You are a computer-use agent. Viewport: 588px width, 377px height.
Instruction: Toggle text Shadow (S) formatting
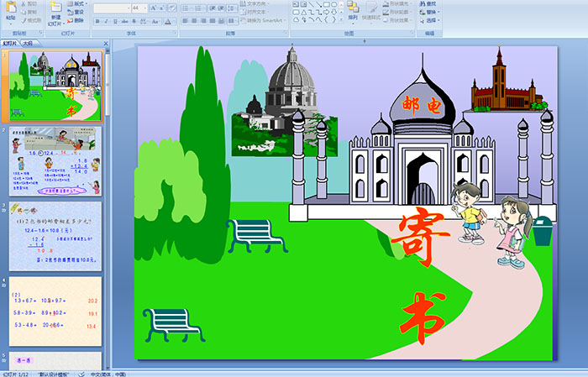click(x=134, y=21)
